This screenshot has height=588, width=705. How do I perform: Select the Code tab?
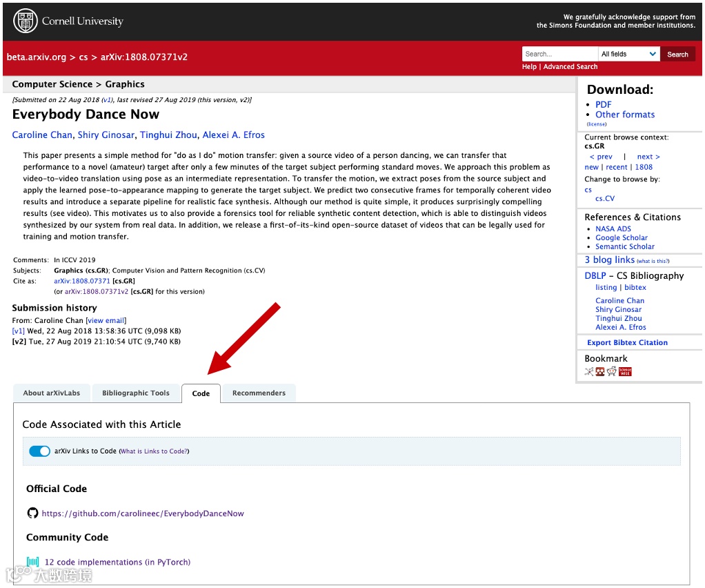201,393
